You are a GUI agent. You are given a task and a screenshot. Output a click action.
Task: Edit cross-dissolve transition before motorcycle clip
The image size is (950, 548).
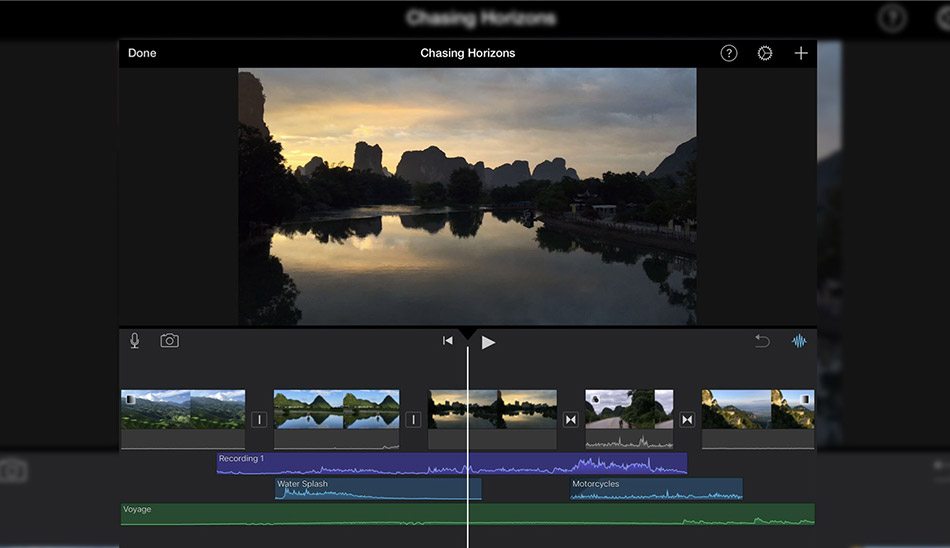[571, 419]
